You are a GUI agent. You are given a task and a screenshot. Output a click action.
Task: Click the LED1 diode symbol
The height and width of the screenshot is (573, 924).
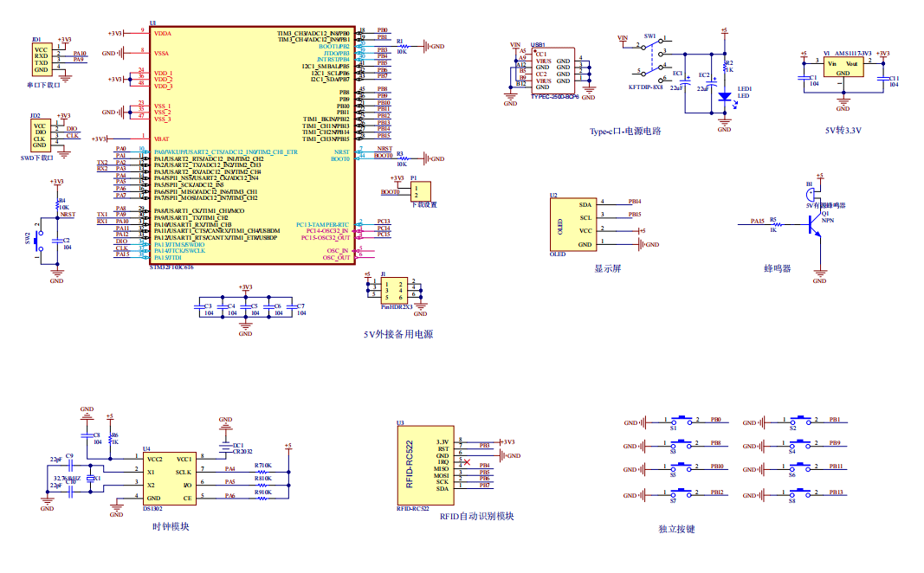point(725,96)
